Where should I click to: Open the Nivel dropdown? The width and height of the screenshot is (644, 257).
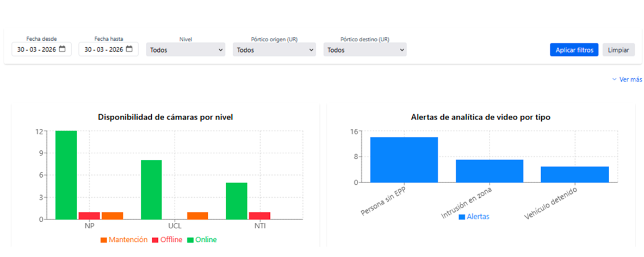point(185,49)
